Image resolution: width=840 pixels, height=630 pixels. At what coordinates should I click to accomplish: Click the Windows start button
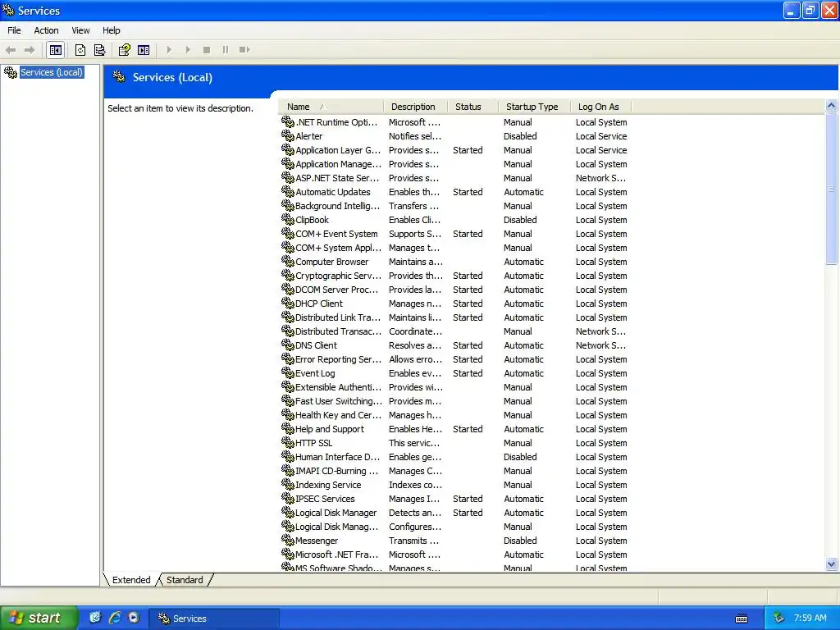click(x=39, y=618)
